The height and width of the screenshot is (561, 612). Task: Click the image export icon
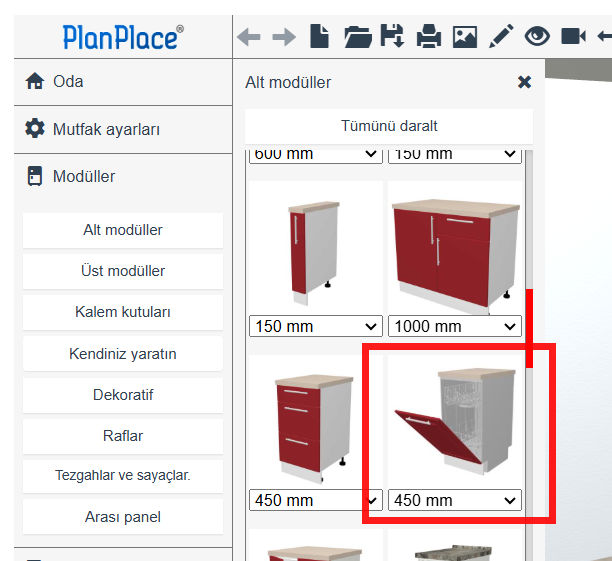pyautogui.click(x=465, y=37)
